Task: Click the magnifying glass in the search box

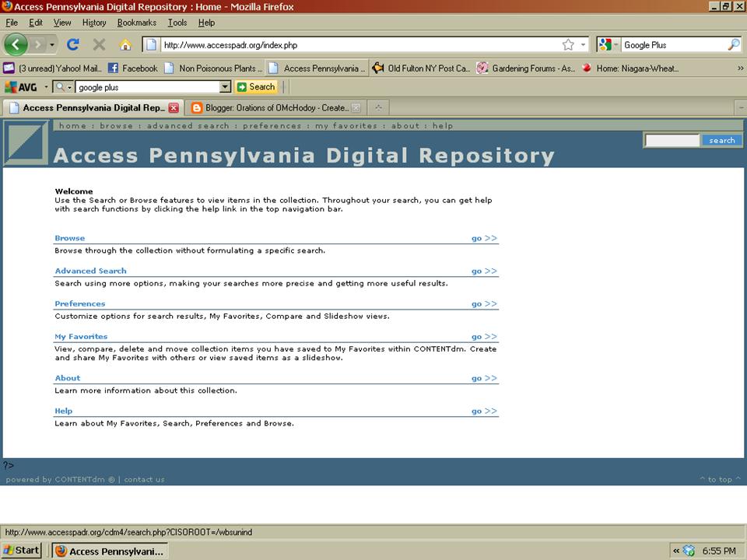Action: pos(734,45)
